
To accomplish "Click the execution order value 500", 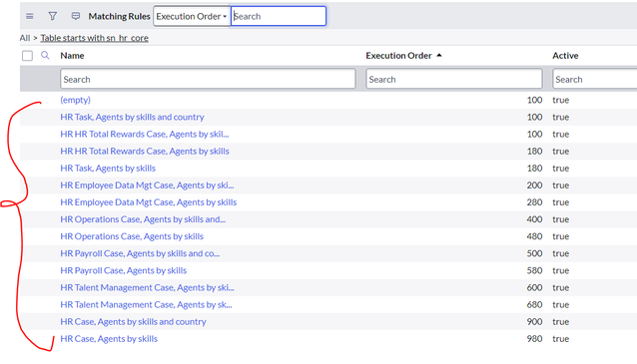I will [534, 253].
